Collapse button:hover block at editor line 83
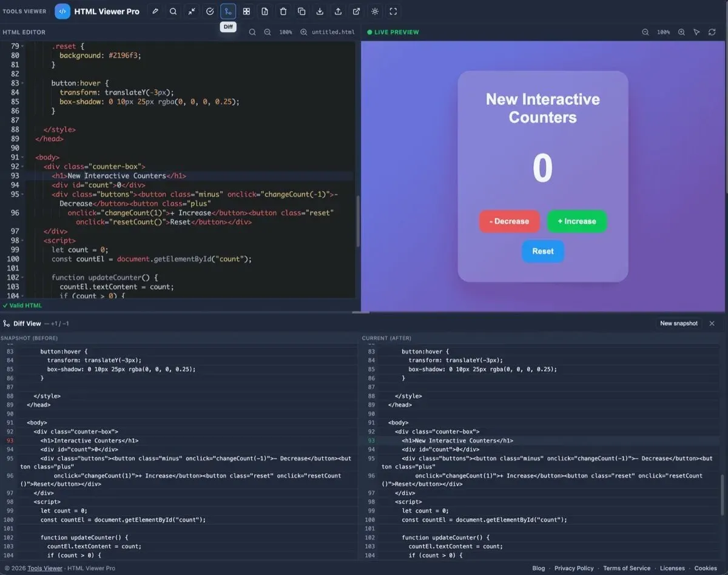 (x=23, y=83)
